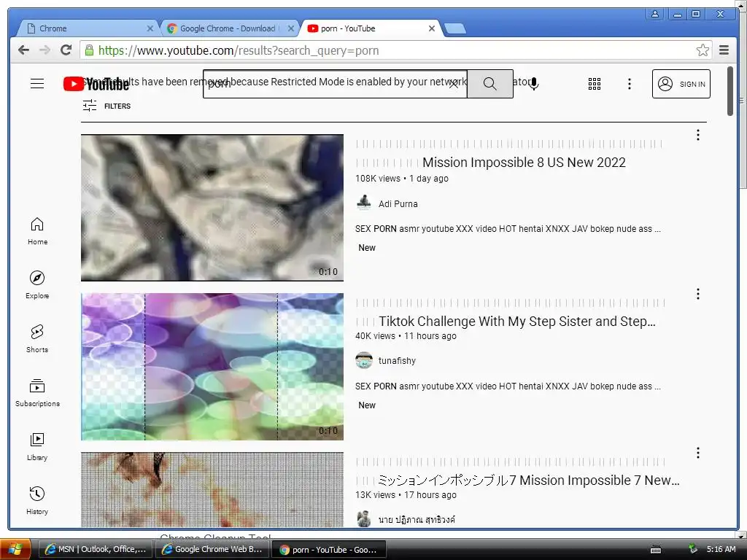Reload the page

pos(66,50)
